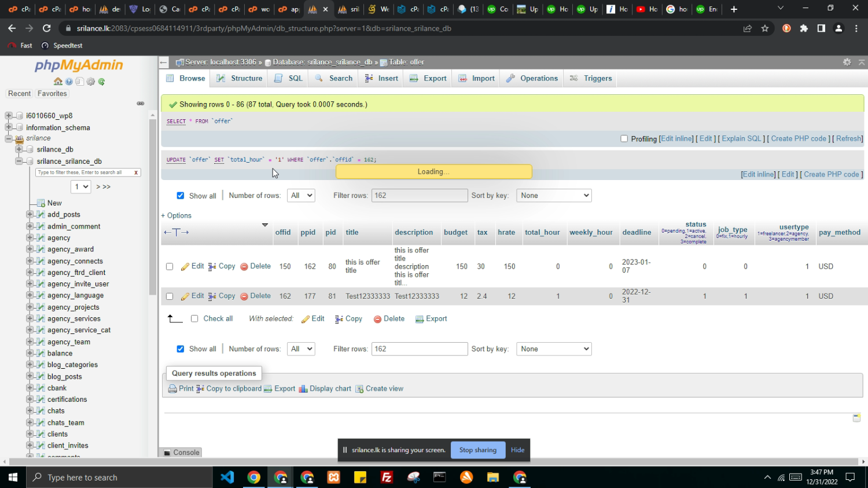Image resolution: width=868 pixels, height=488 pixels.
Task: Expand the information_schema database node
Action: click(x=9, y=127)
